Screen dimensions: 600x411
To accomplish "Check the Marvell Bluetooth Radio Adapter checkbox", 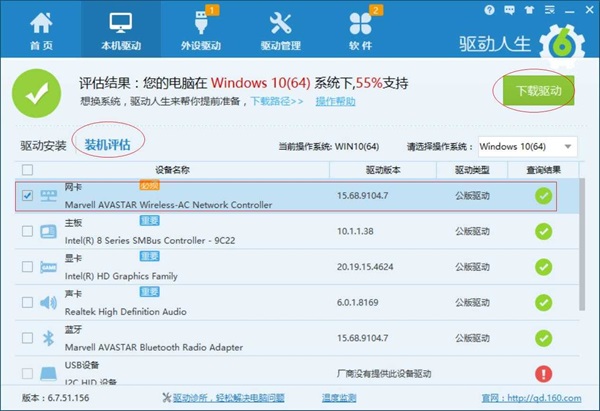I will pos(27,338).
